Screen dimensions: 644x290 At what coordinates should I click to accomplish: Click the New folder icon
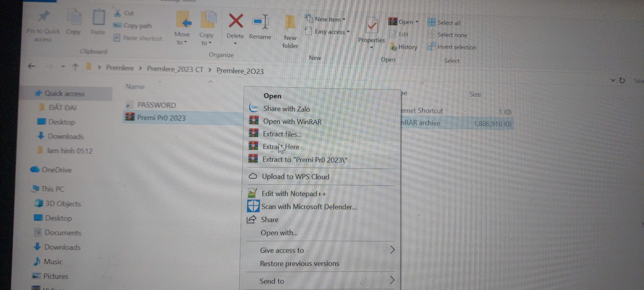tap(290, 23)
